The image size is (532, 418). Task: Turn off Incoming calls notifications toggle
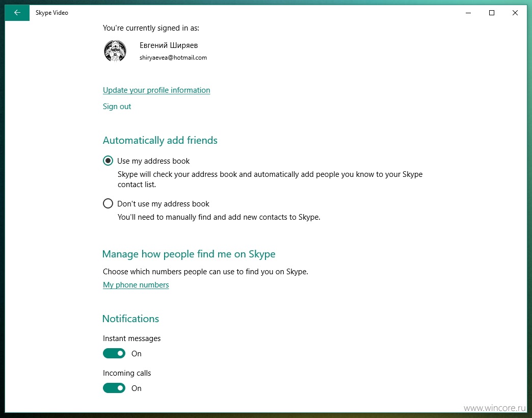pyautogui.click(x=114, y=388)
